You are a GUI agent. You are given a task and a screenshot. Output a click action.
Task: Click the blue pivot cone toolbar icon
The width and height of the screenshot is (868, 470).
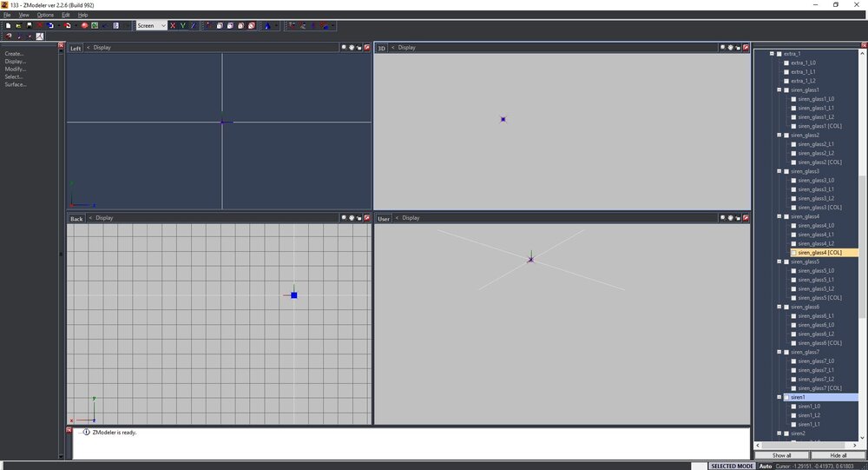(267, 25)
